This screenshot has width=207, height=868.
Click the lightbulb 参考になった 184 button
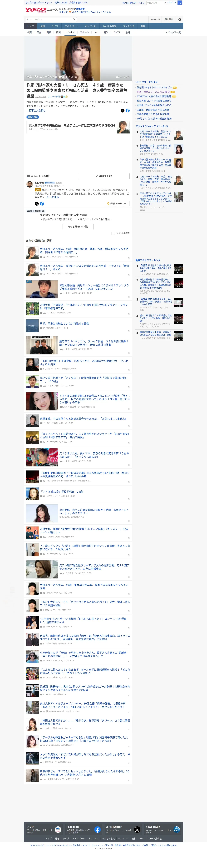[116, 204]
